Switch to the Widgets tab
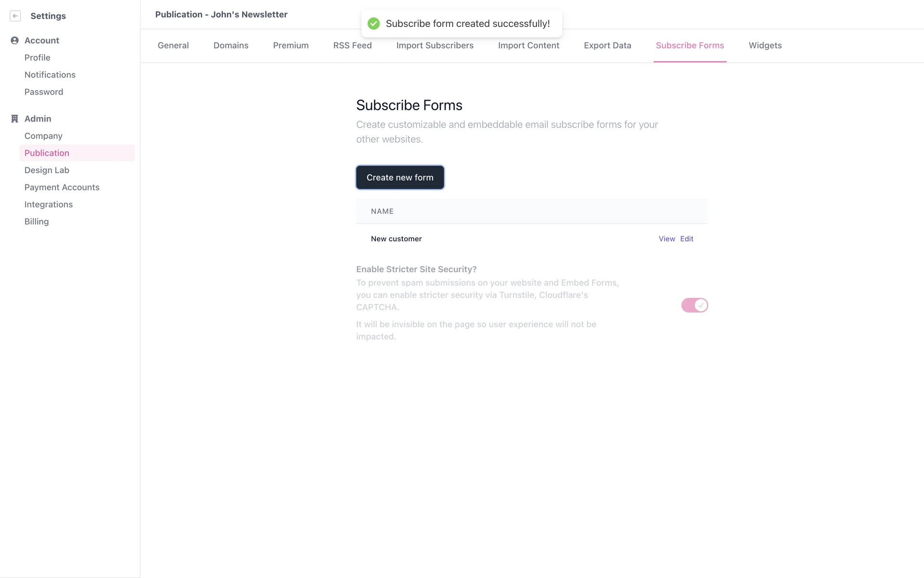The height and width of the screenshot is (578, 924). [x=765, y=45]
